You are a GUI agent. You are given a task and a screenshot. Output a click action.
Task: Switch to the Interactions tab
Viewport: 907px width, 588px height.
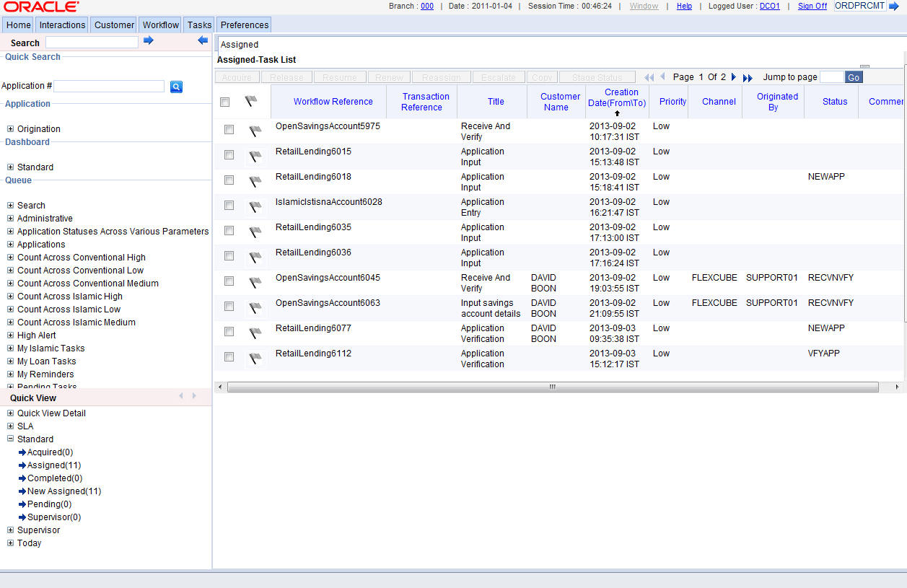pos(63,25)
